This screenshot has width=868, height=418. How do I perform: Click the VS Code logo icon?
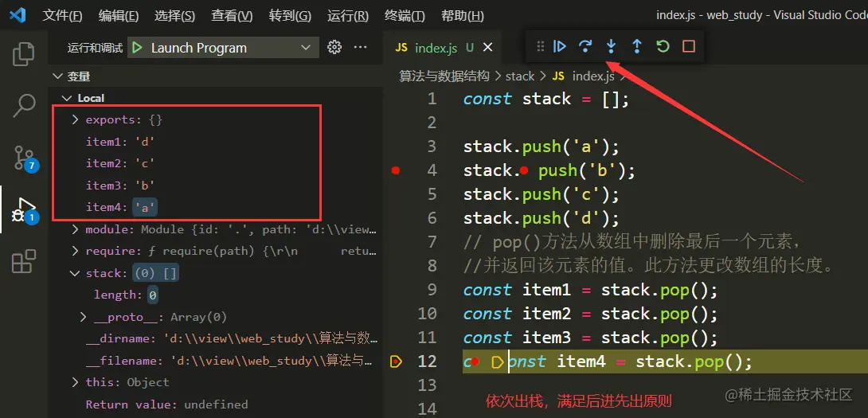[18, 15]
